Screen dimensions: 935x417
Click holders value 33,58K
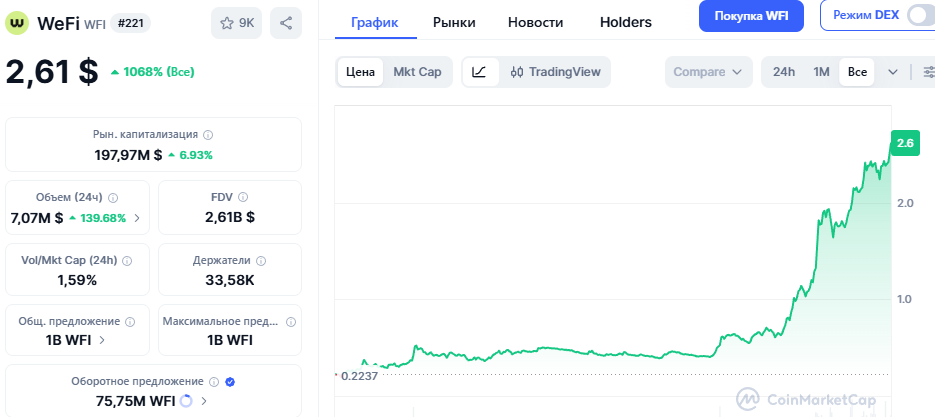pyautogui.click(x=230, y=280)
